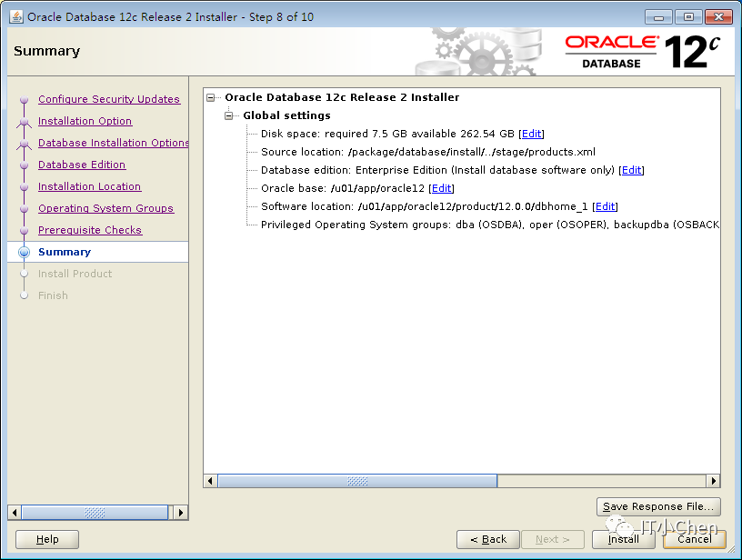This screenshot has height=560, width=742.
Task: Click the Help button
Action: (47, 539)
